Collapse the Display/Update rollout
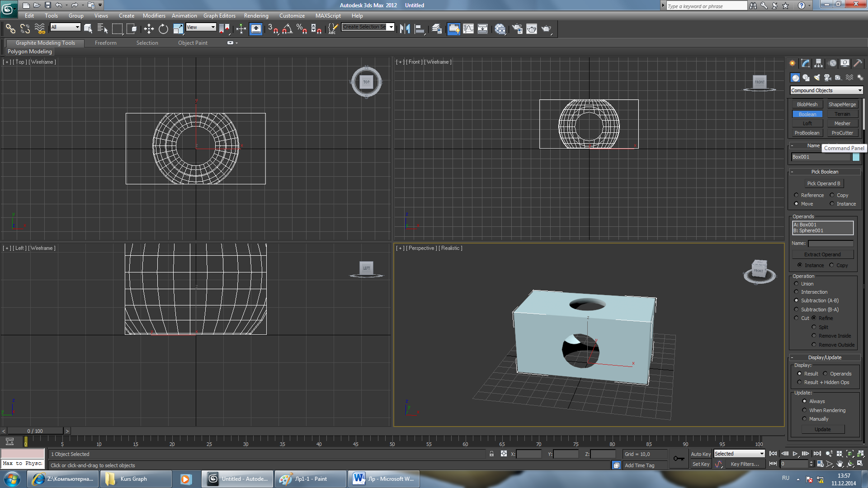 pyautogui.click(x=825, y=357)
